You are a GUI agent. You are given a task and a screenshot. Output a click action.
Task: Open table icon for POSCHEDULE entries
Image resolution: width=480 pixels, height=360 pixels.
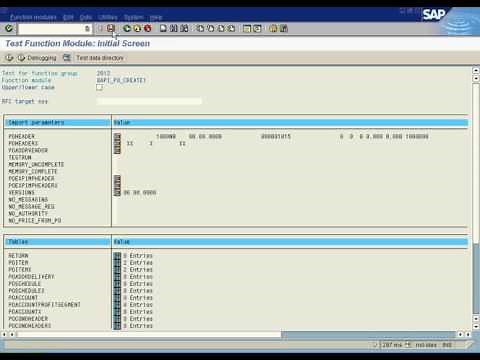pyautogui.click(x=117, y=284)
